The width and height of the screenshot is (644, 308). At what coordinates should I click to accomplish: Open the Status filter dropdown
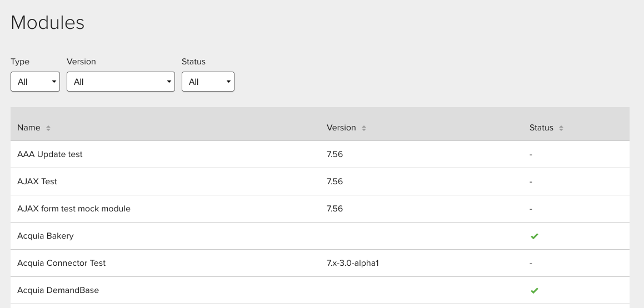208,82
